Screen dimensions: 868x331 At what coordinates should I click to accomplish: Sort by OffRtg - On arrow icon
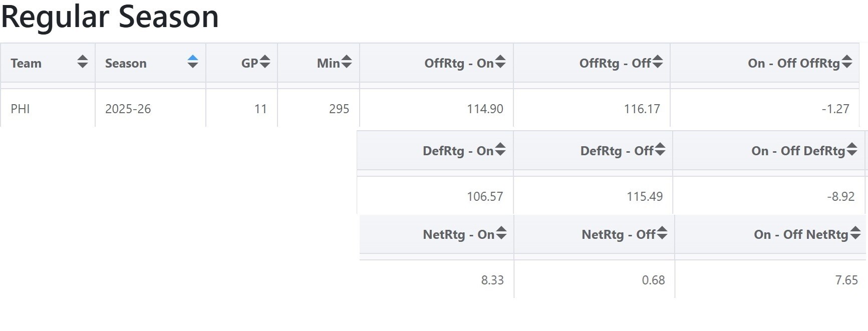tap(500, 62)
